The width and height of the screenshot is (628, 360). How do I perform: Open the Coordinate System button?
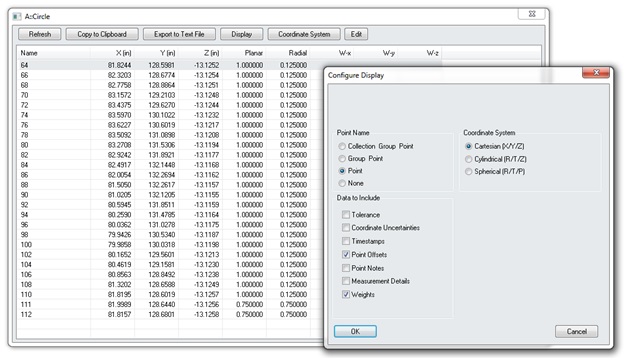tap(304, 34)
